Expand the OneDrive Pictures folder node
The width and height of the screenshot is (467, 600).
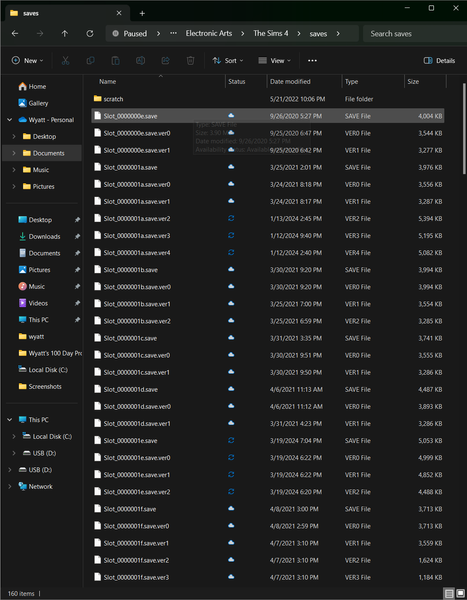click(x=14, y=186)
